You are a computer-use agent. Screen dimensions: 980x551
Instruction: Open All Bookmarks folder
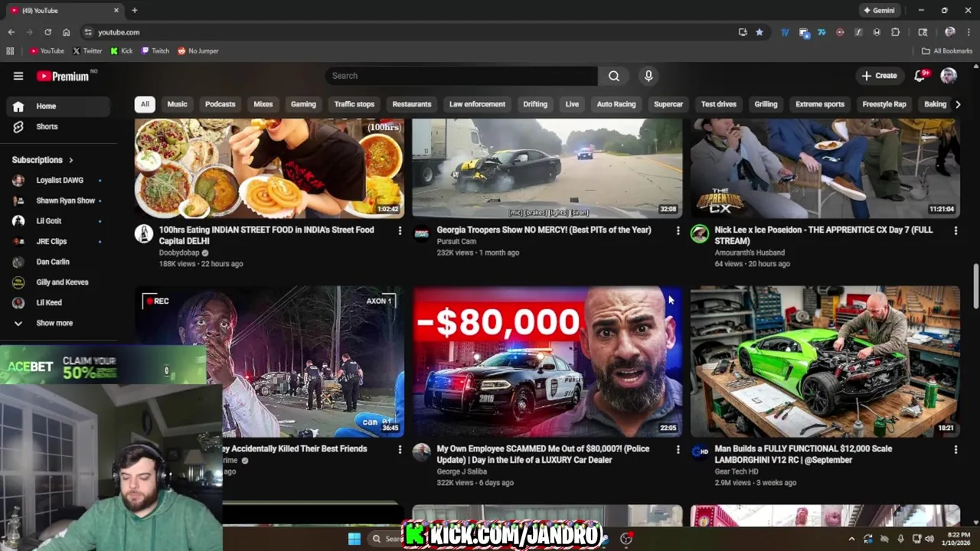point(946,51)
